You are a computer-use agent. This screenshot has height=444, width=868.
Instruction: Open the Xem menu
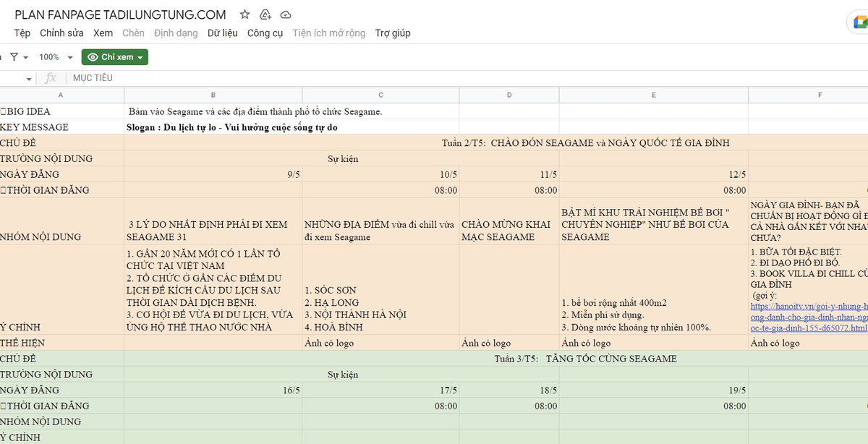(103, 33)
